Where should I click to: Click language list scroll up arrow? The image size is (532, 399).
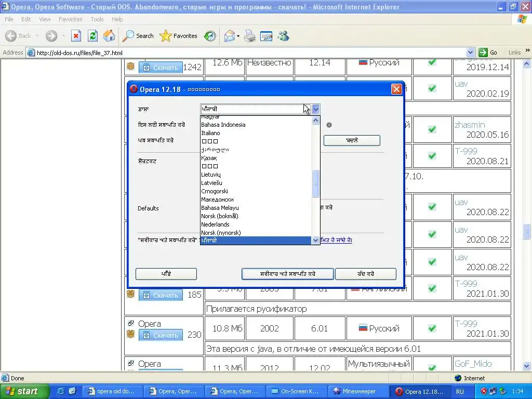pos(315,121)
